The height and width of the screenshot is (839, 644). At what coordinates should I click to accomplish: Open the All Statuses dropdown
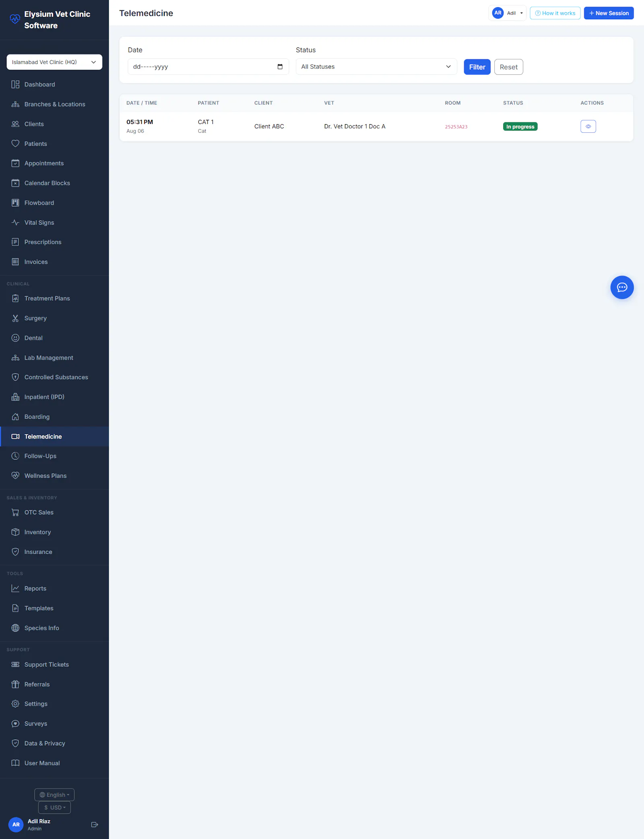(376, 67)
